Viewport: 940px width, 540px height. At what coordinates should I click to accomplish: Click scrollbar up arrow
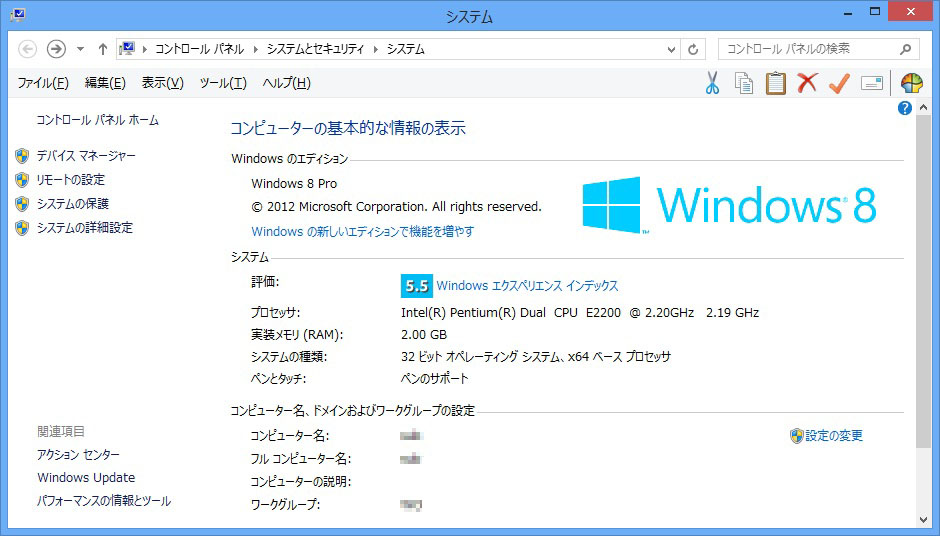[923, 107]
